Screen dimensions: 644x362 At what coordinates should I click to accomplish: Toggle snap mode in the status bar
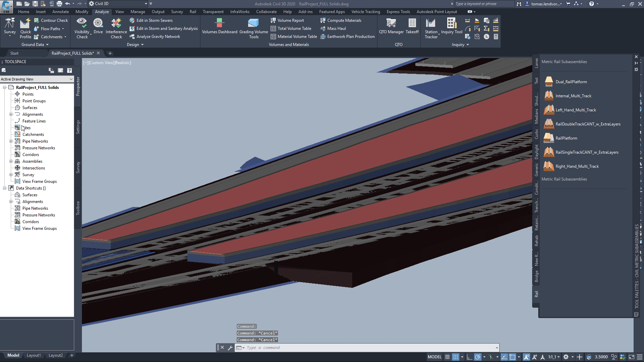pos(456,357)
